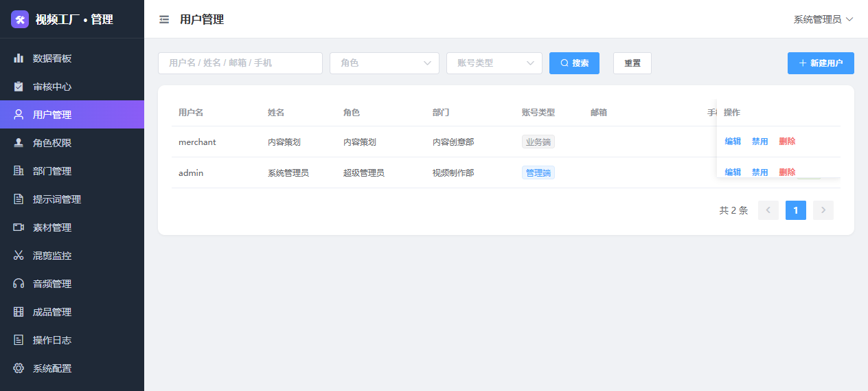
Task: Delete the admin user via 删除
Action: pyautogui.click(x=787, y=172)
